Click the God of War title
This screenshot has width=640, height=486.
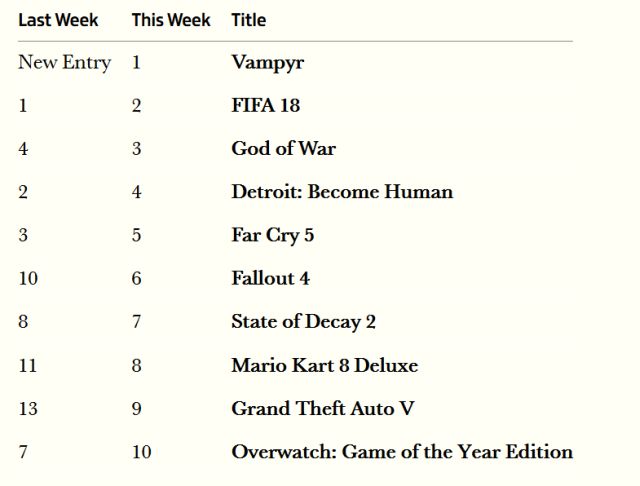283,148
